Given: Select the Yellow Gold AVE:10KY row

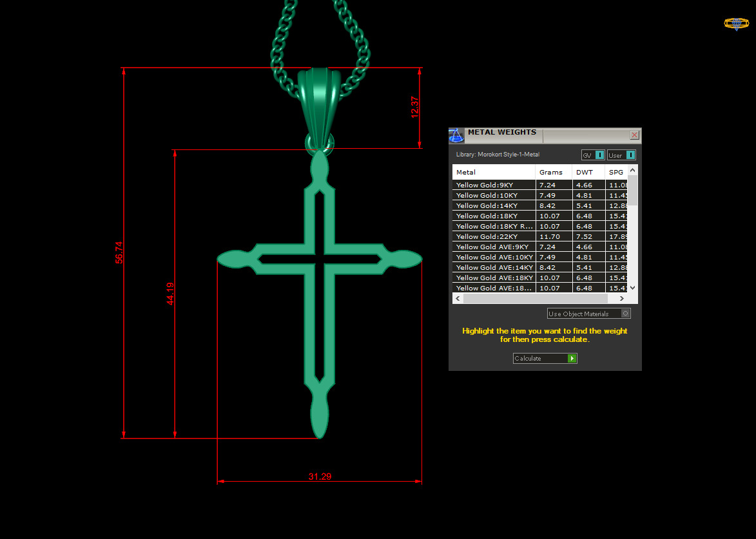Looking at the screenshot, I should 540,257.
